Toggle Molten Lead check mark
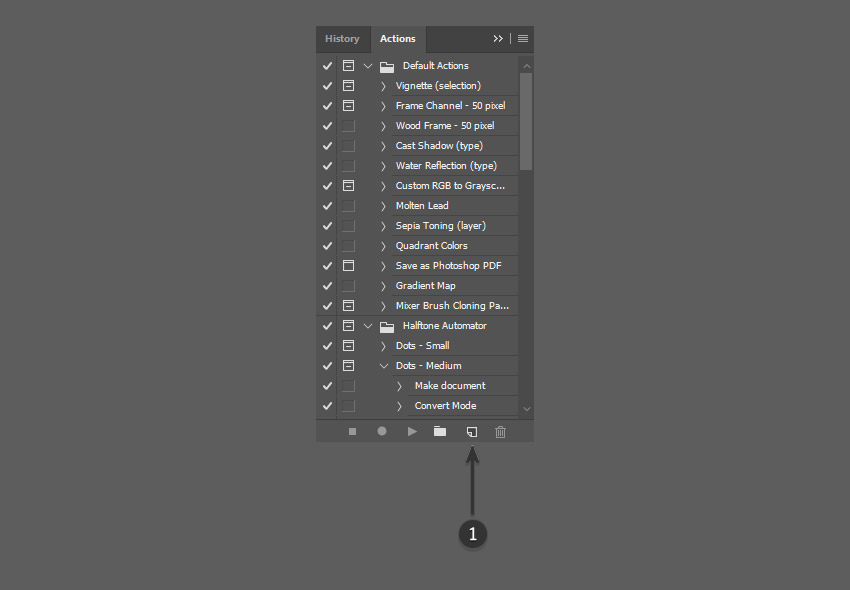This screenshot has height=590, width=850. [x=327, y=206]
